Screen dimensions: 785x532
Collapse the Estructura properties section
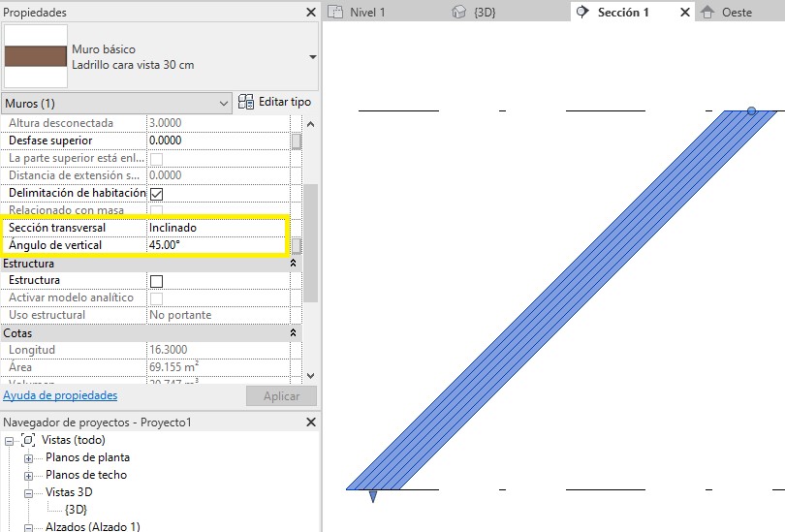(x=294, y=264)
